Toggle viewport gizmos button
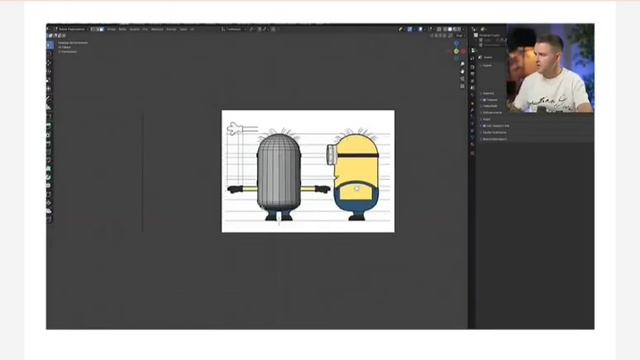The width and height of the screenshot is (640, 360). pyautogui.click(x=409, y=29)
